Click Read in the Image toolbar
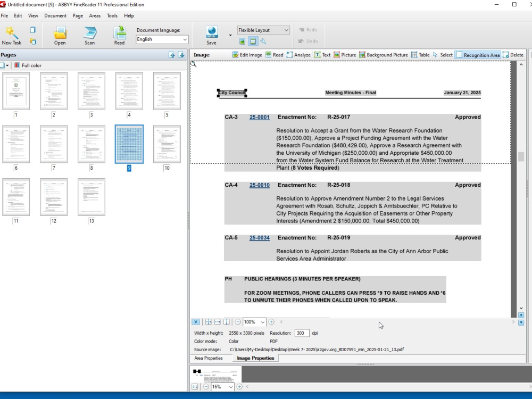The height and width of the screenshot is (399, 532). 274,55
